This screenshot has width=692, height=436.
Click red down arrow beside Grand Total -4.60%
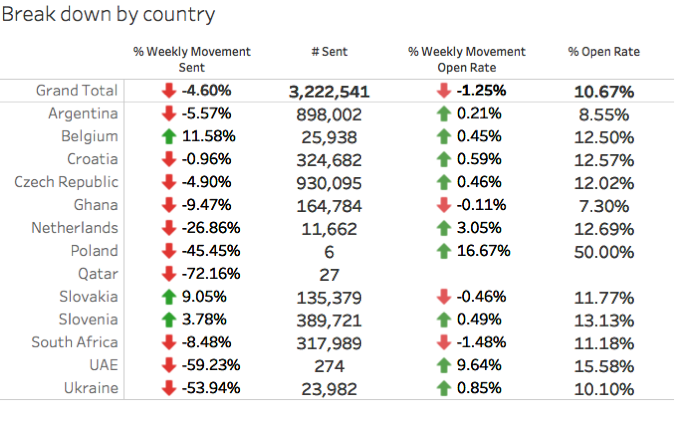click(169, 90)
